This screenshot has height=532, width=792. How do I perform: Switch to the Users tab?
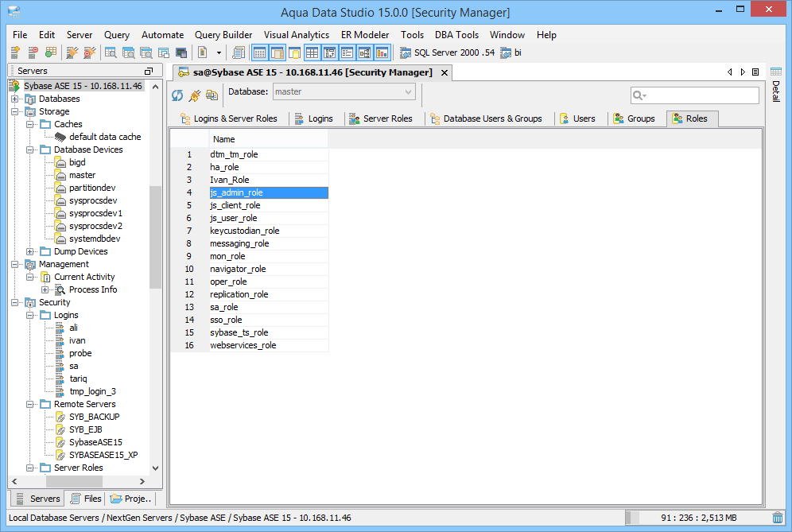point(577,118)
